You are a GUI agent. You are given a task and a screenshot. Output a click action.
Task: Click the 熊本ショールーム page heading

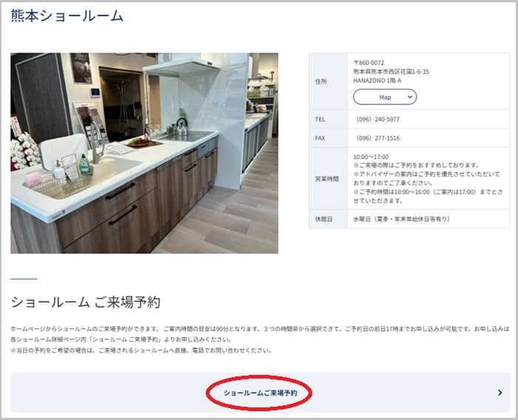(67, 16)
